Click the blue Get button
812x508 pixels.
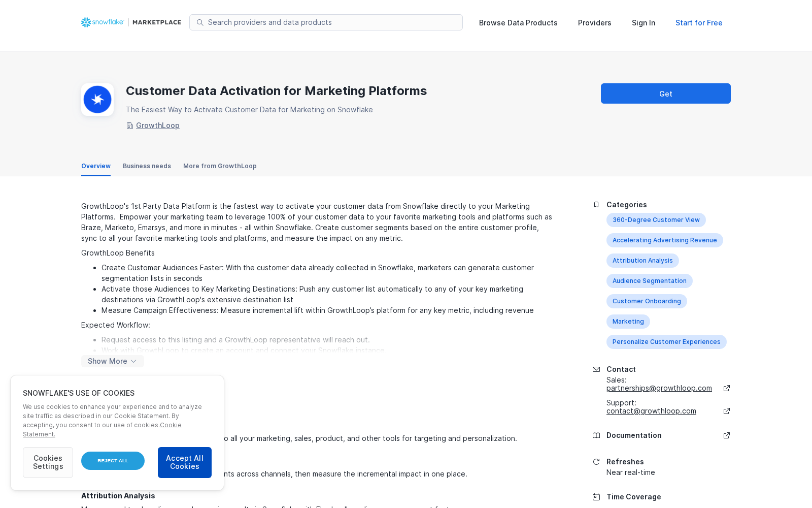(x=666, y=93)
